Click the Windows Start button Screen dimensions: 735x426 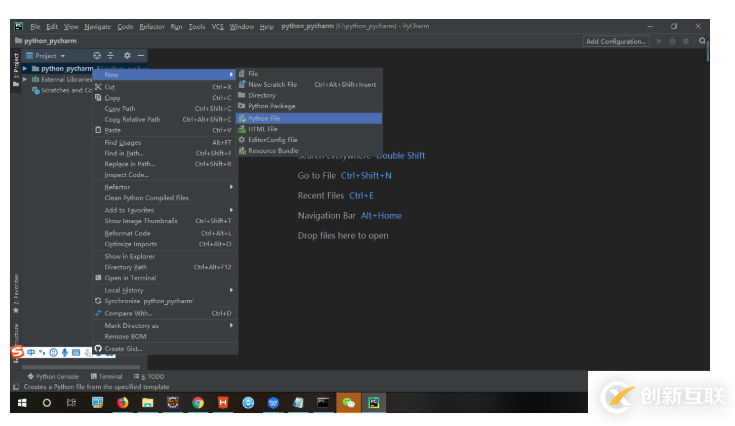[x=21, y=402]
